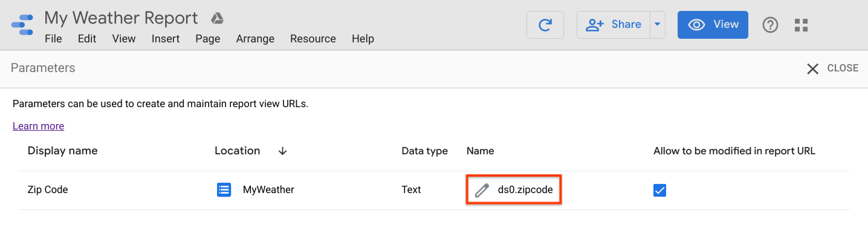Expand the Share dropdown arrow
Image resolution: width=868 pixels, height=239 pixels.
pos(658,25)
